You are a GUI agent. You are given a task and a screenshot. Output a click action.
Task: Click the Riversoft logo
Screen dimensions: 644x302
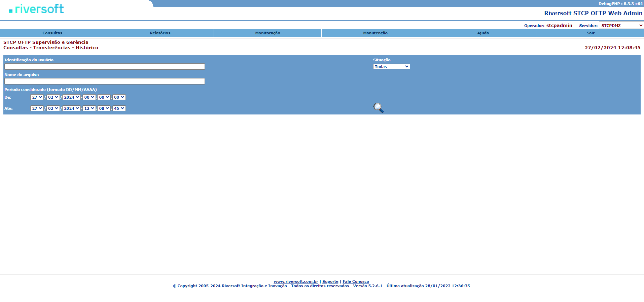point(36,9)
